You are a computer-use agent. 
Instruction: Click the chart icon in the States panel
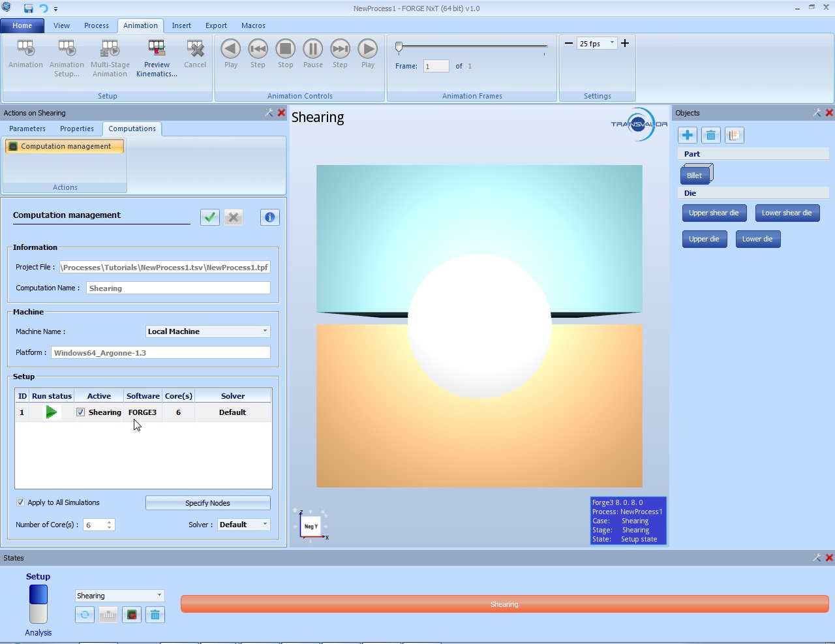[x=108, y=615]
